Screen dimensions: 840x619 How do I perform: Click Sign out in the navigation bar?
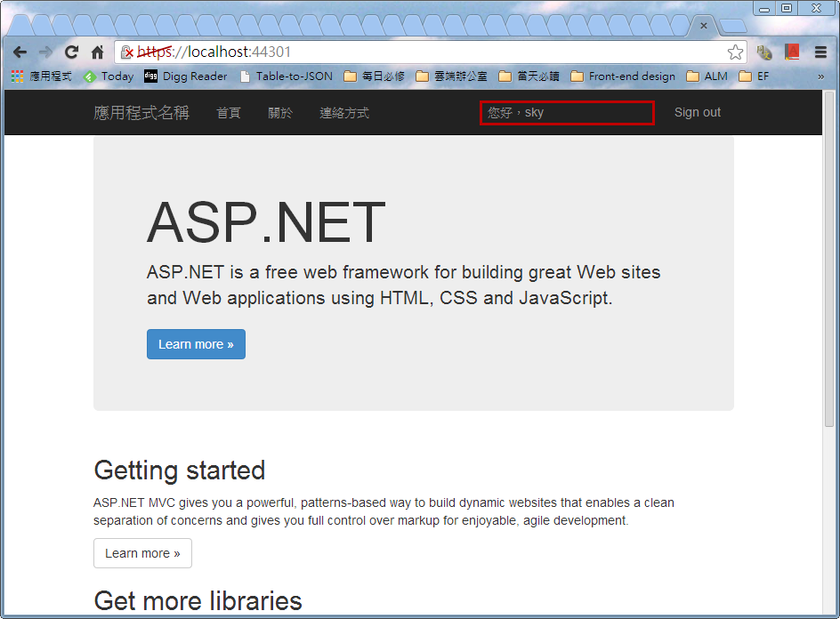(x=698, y=112)
